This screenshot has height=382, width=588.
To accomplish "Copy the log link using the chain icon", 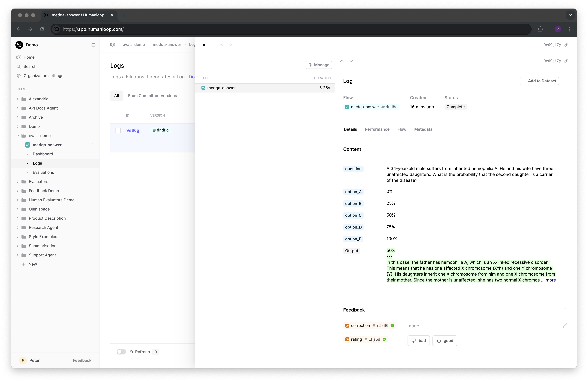I will pos(567,61).
